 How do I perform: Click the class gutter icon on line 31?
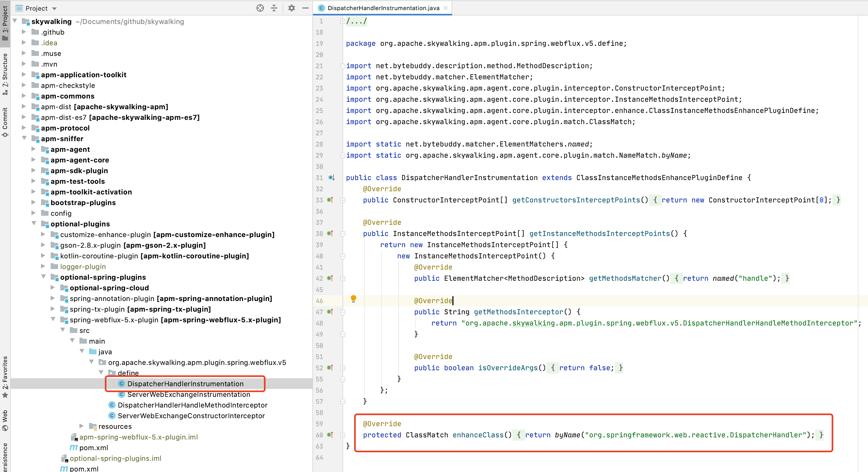click(x=331, y=177)
